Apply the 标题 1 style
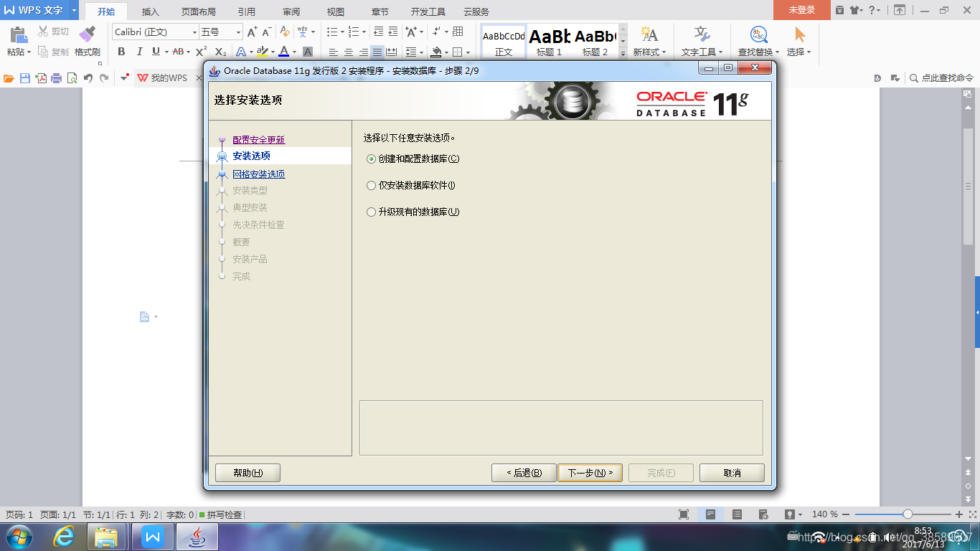 coord(550,42)
